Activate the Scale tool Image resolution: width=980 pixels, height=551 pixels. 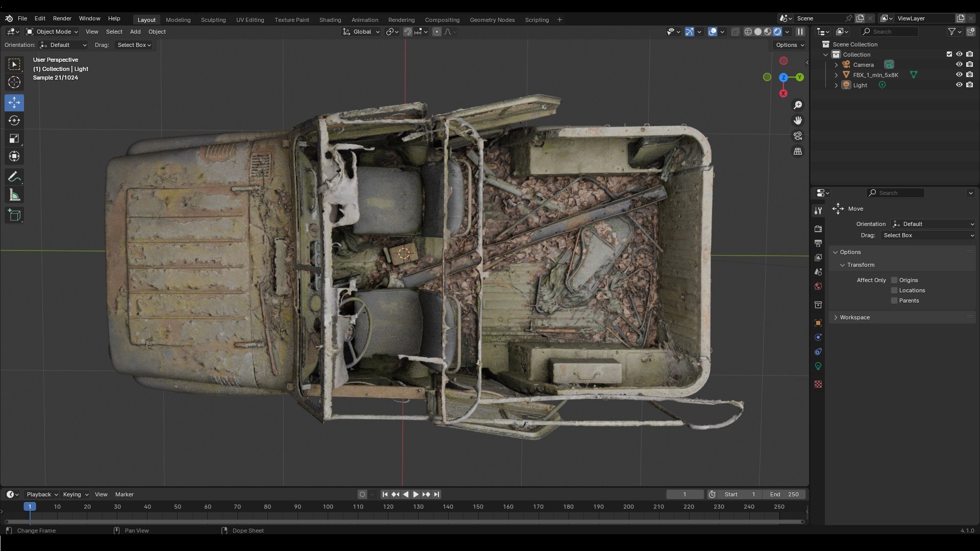[14, 138]
